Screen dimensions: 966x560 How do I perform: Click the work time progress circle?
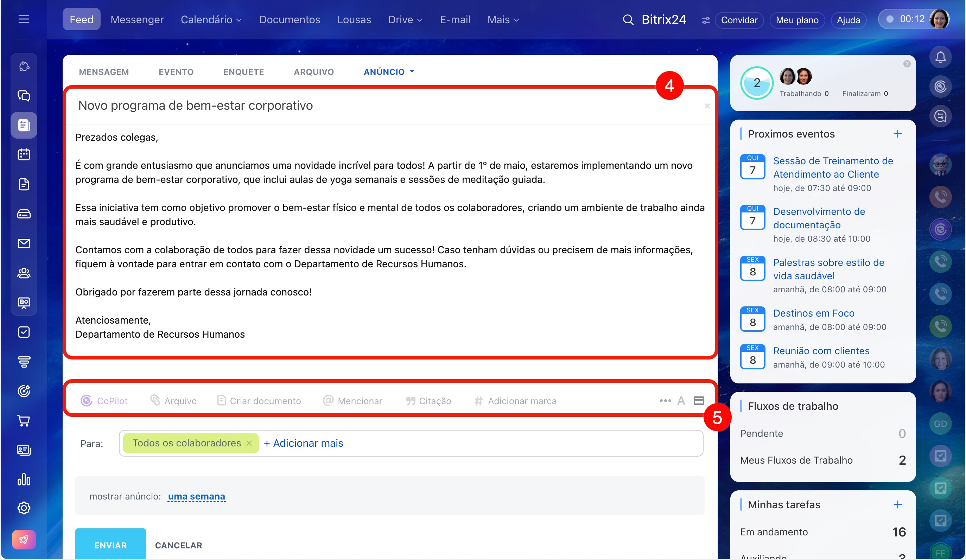tap(757, 83)
